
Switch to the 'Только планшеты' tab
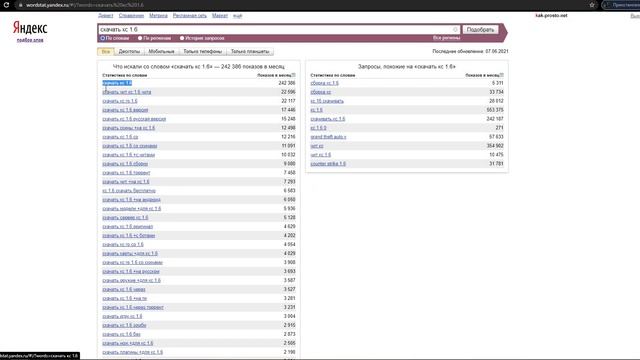pos(250,51)
